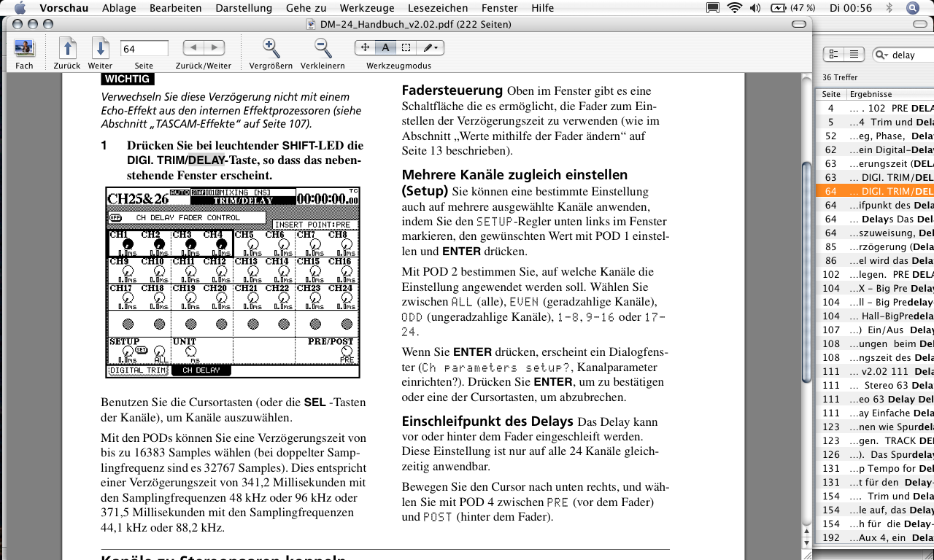The image size is (934, 560).
Task: Select search result on page 107
Action: [x=875, y=330]
